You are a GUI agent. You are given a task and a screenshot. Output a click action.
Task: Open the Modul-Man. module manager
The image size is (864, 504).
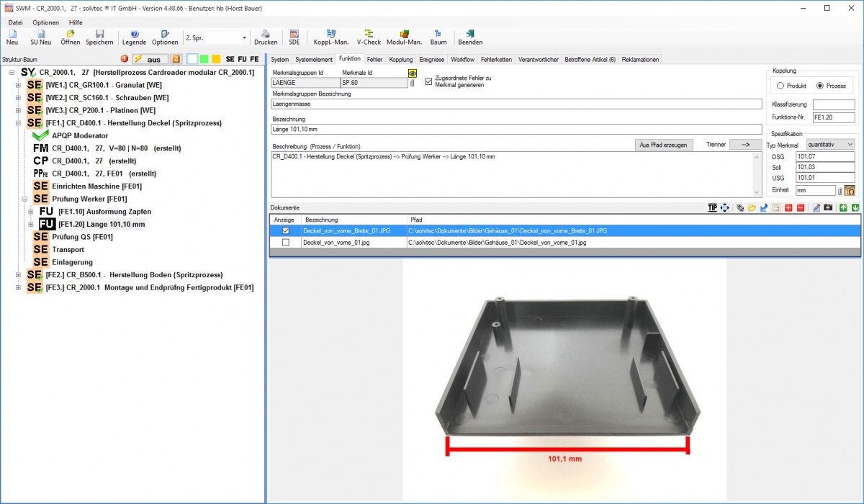[x=404, y=37]
